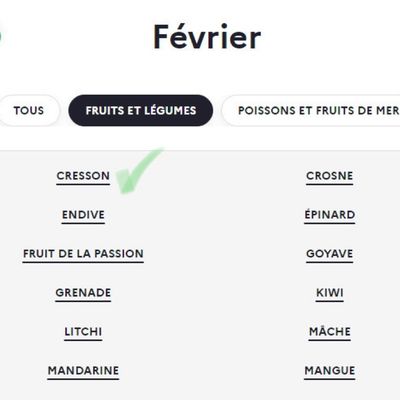The height and width of the screenshot is (400, 400).
Task: Open the Litchi link
Action: 83,332
